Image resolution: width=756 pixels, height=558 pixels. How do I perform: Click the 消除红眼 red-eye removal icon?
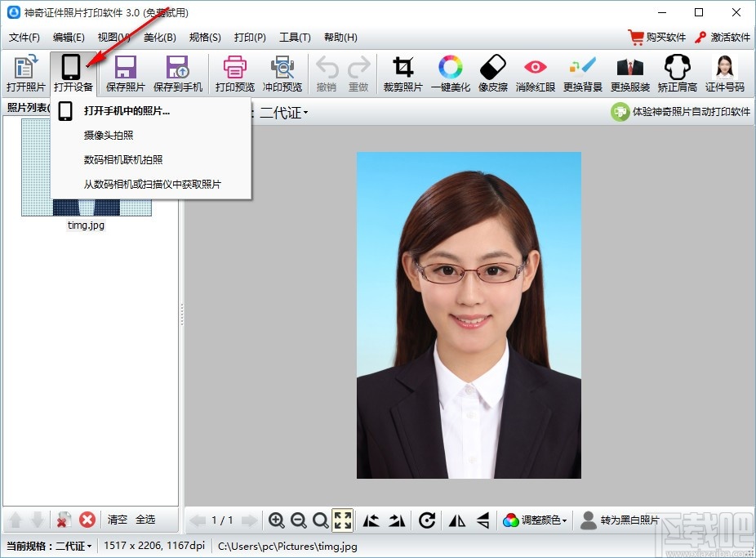pos(536,67)
